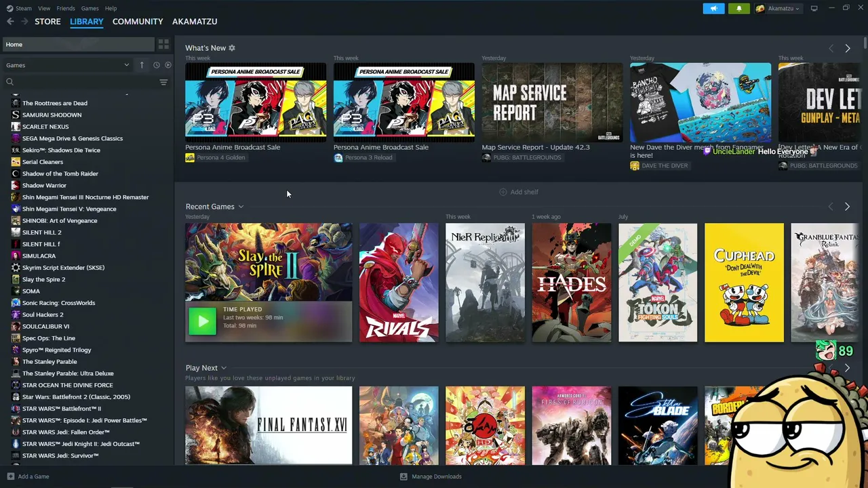
Task: Select the Home button in sidebar
Action: pos(77,44)
